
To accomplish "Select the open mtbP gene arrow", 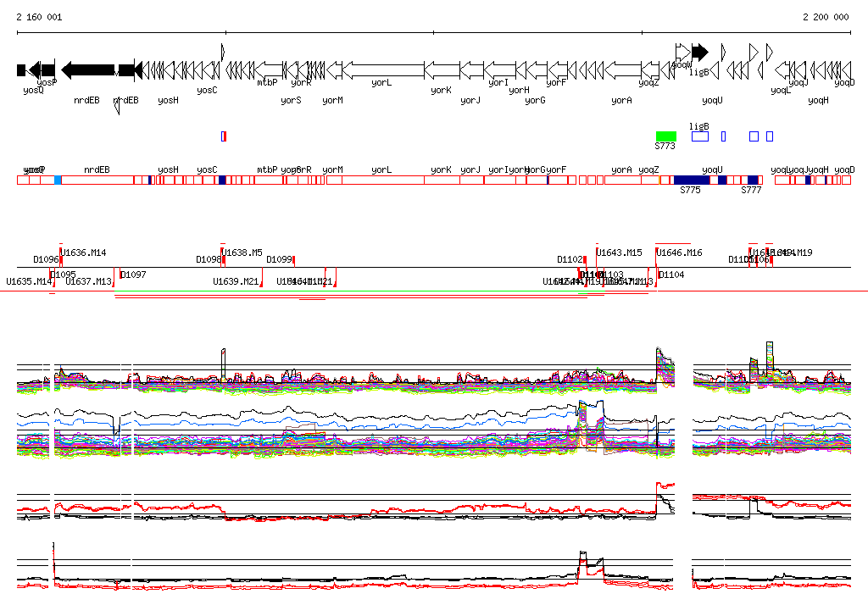I will click(x=270, y=70).
